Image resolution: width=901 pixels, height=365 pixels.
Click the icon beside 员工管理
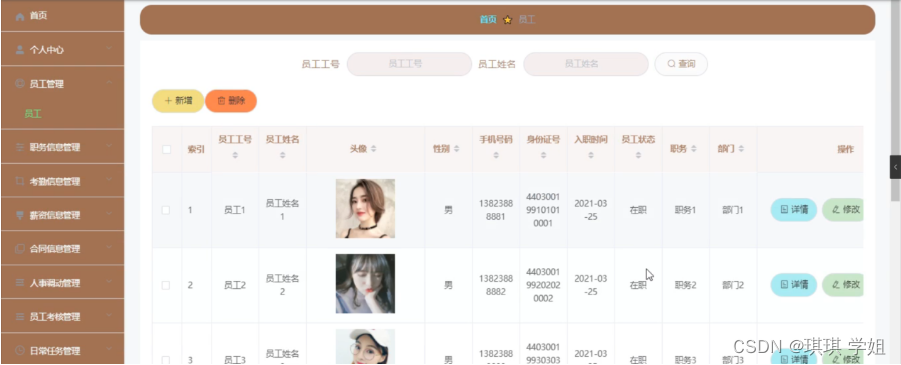pyautogui.click(x=20, y=84)
